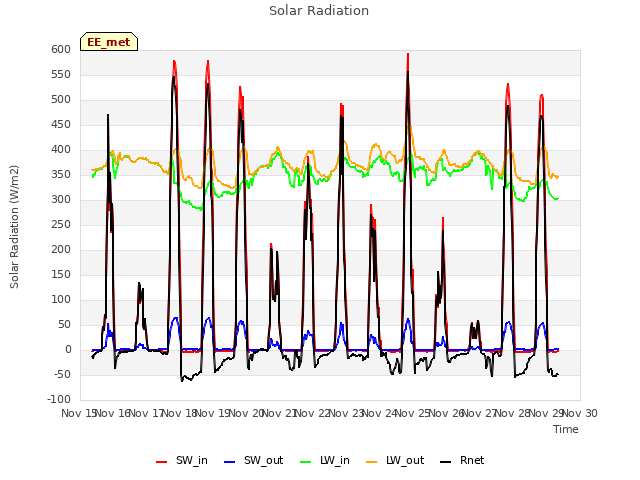The width and height of the screenshot is (640, 480).
Task: Click the Nov 24 x-axis tick label
Action: (x=380, y=413)
